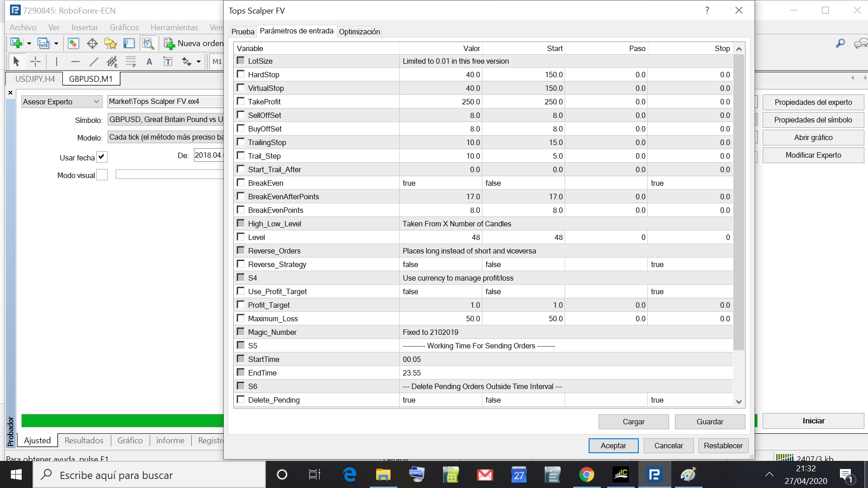Click the Data Window crosshair-circle icon
The image size is (868, 488).
pos(92,43)
